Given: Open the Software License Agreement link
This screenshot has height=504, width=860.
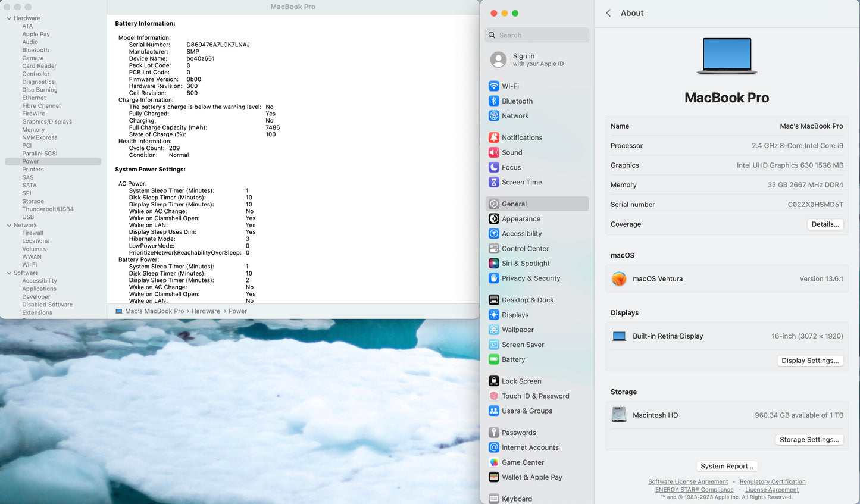Looking at the screenshot, I should [687, 482].
